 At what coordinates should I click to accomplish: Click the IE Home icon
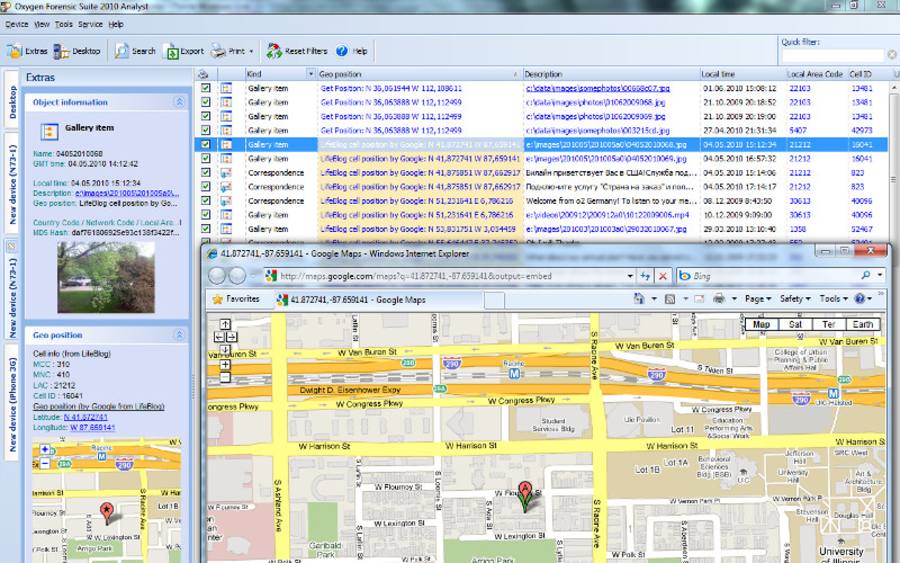(639, 298)
